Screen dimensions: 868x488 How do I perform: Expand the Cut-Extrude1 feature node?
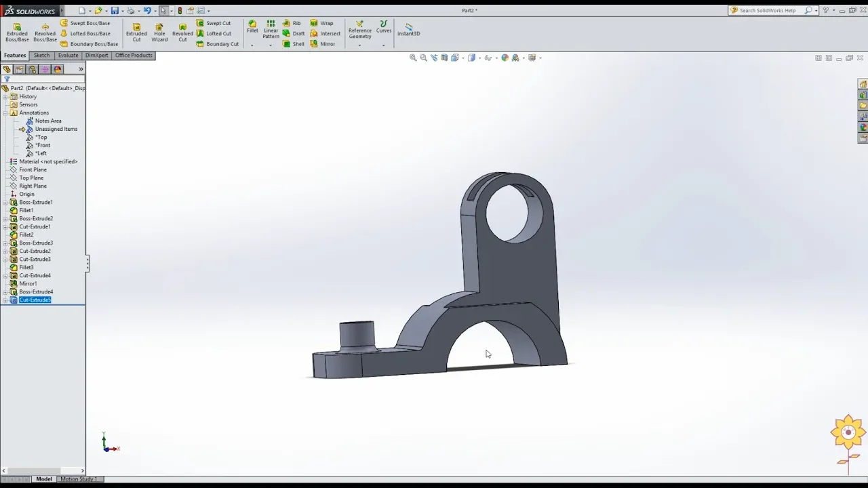(x=5, y=227)
